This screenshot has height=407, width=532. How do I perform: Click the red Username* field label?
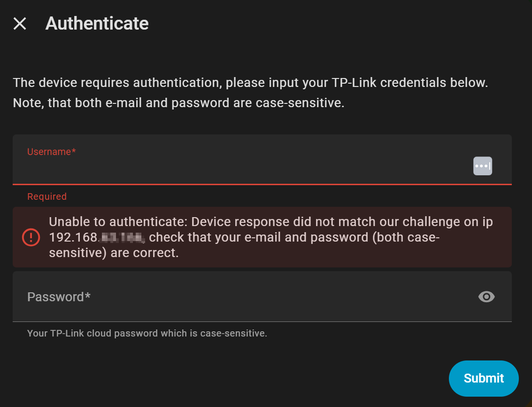point(52,152)
